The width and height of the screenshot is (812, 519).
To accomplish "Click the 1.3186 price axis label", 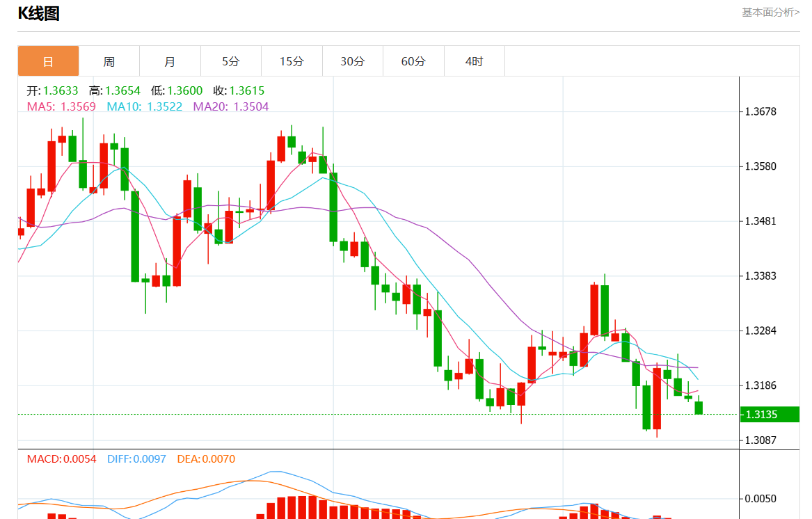I will (761, 385).
